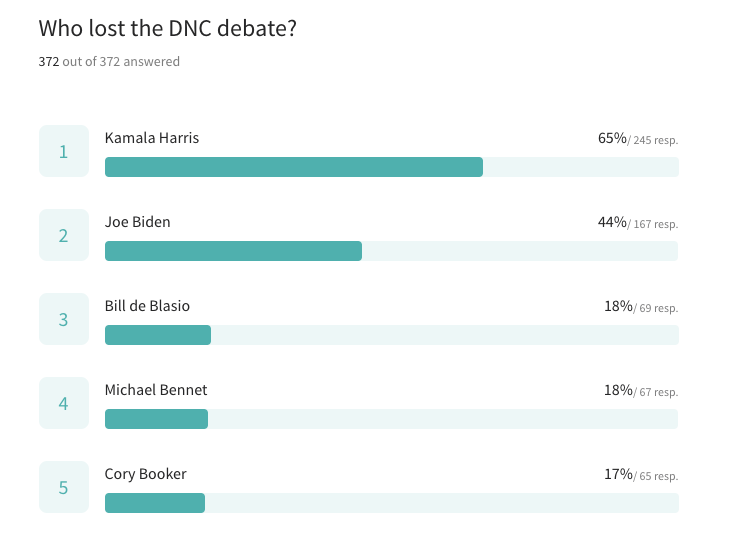Click Michael Bennet's teal result bar
The height and width of the screenshot is (551, 738).
click(x=156, y=419)
